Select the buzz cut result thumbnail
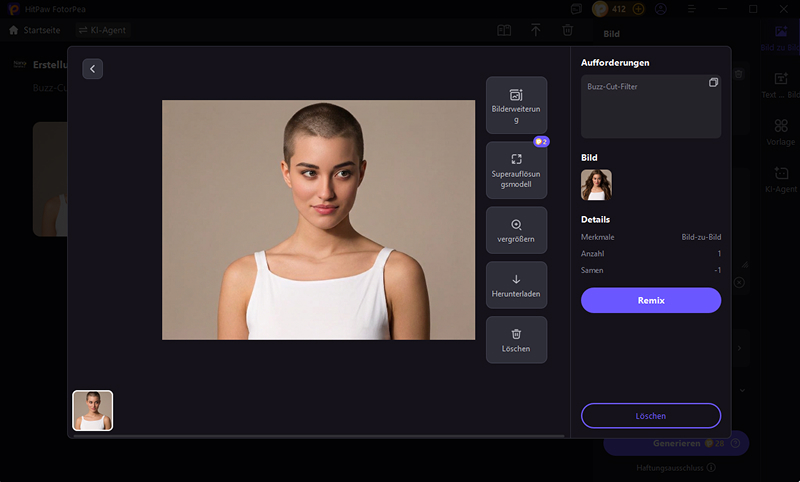This screenshot has width=800, height=482. pyautogui.click(x=93, y=411)
